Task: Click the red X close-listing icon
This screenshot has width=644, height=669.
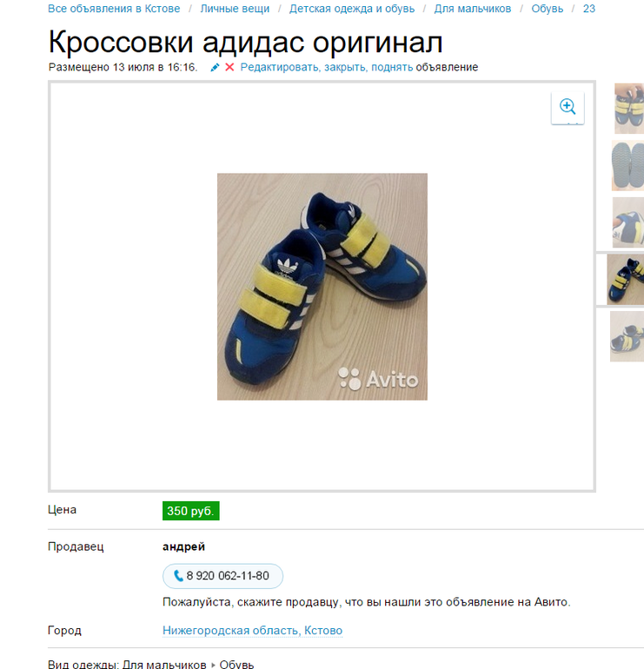Action: pyautogui.click(x=229, y=68)
